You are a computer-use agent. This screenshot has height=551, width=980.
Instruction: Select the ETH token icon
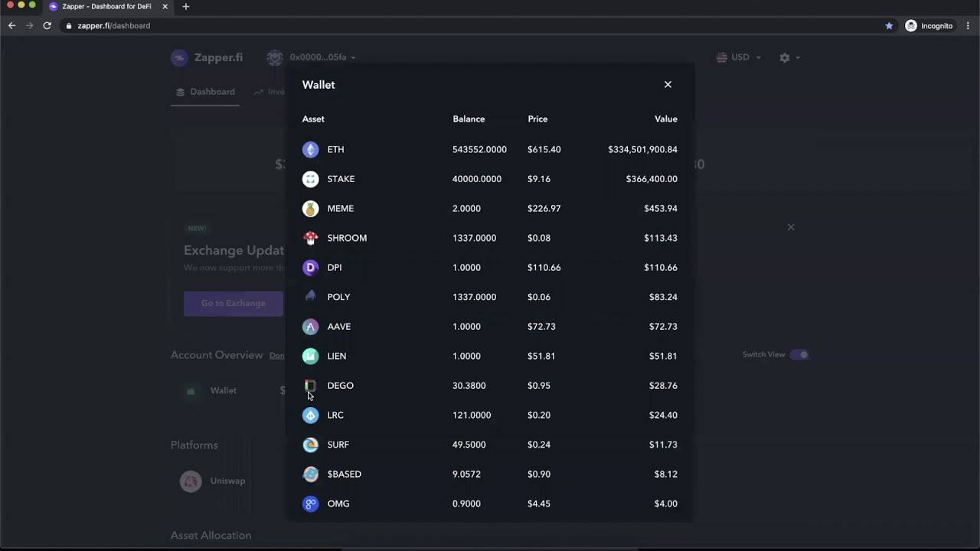[310, 149]
